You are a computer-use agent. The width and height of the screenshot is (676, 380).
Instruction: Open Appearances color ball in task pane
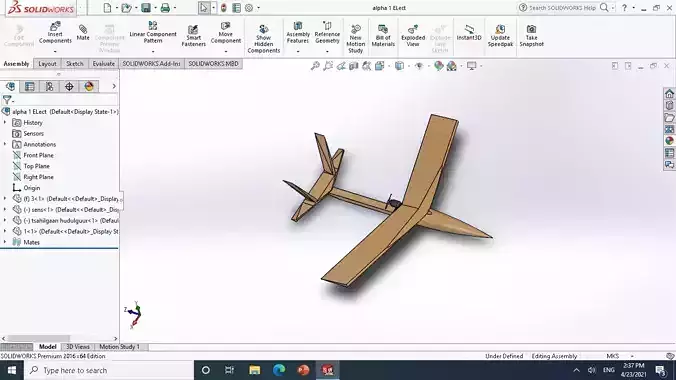pyautogui.click(x=669, y=141)
